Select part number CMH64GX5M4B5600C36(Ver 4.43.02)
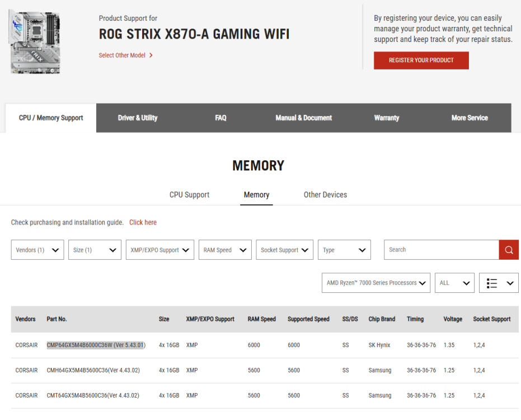Screen dimensions: 521x420 (93, 371)
